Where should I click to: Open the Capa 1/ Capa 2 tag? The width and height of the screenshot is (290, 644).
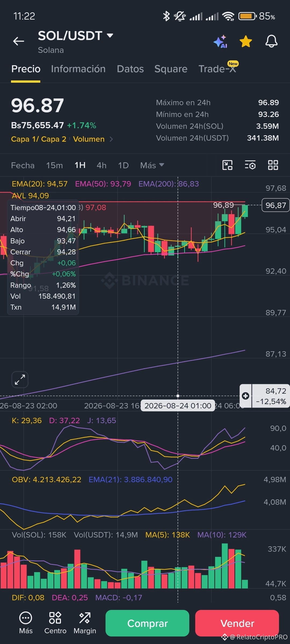click(39, 139)
